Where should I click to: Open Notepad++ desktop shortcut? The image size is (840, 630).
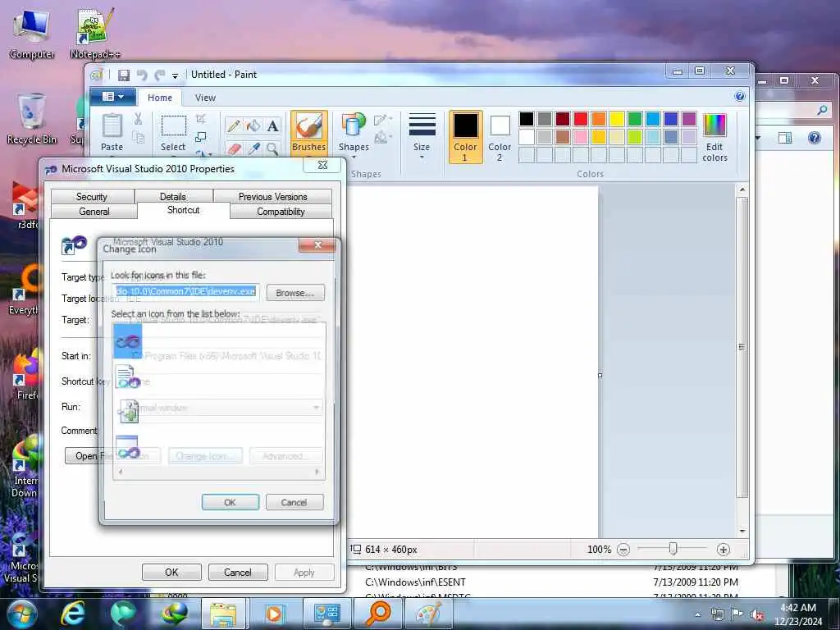94,32
